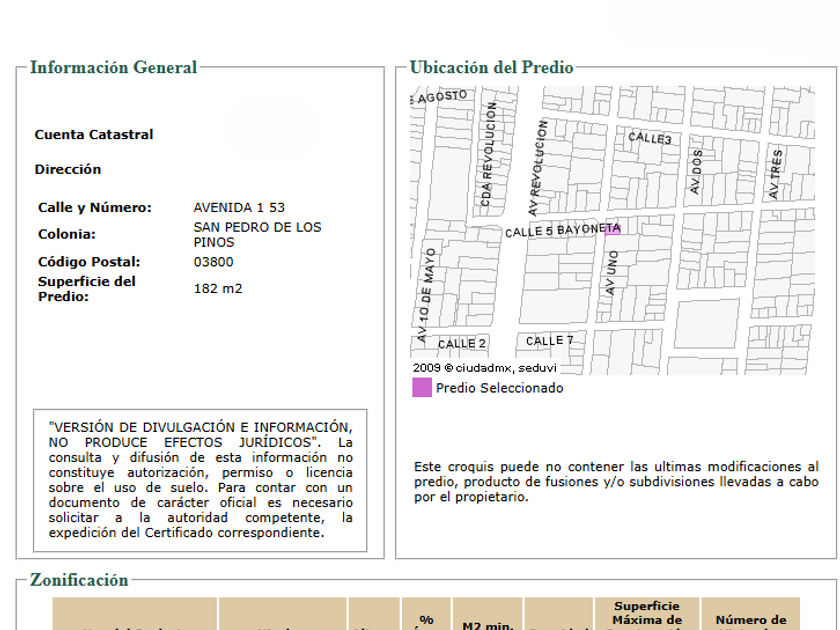Click the AV 10 DE MAYO map label

point(427,295)
